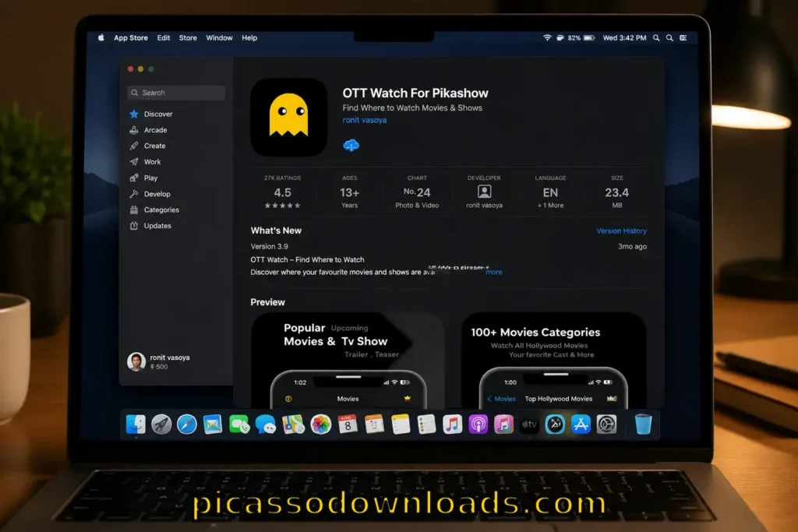
Task: Click the 23.4 MB size info
Action: [617, 192]
